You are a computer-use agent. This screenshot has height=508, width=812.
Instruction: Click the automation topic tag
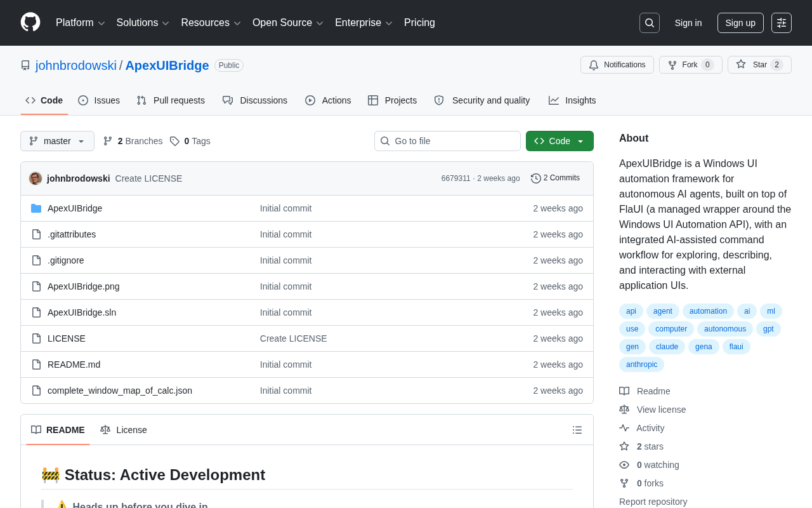pyautogui.click(x=708, y=311)
